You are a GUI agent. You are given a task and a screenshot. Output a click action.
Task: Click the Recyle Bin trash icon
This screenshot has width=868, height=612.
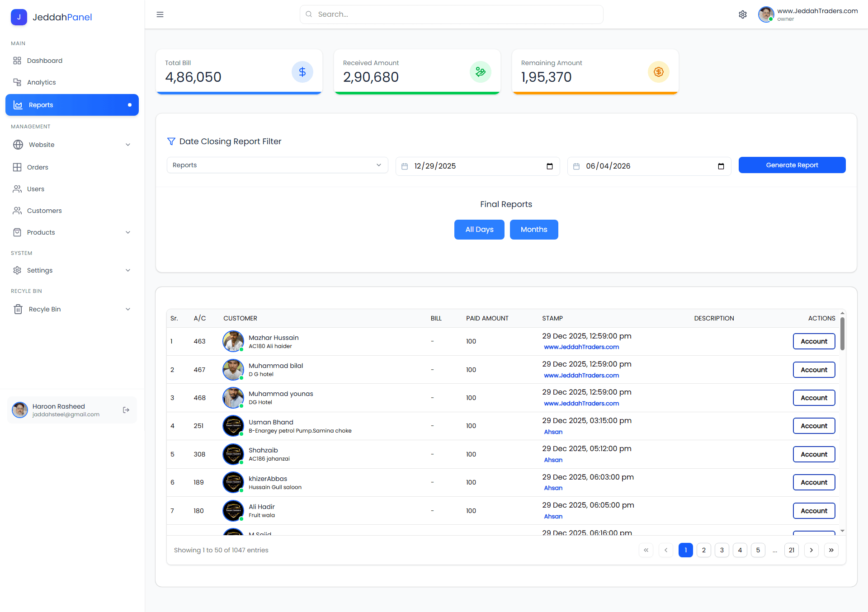point(18,309)
